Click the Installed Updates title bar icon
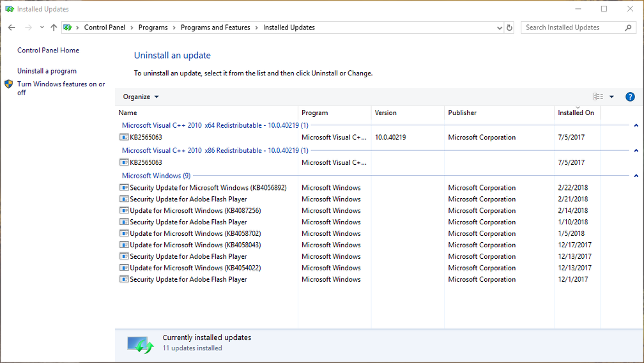The width and height of the screenshot is (644, 363). click(x=10, y=9)
